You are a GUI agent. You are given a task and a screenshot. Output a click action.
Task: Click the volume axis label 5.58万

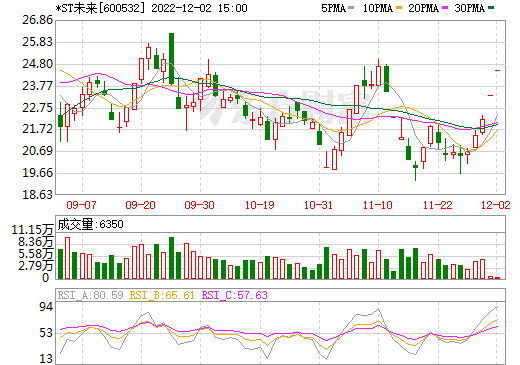pos(35,254)
